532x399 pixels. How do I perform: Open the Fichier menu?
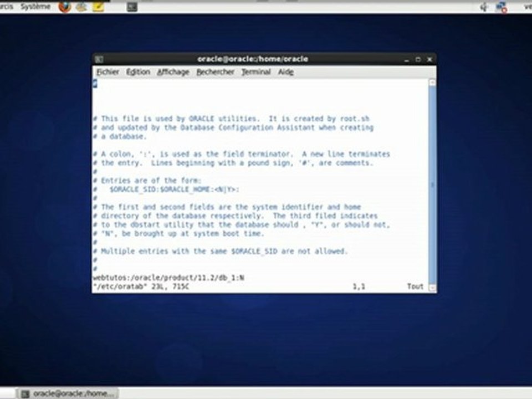[108, 72]
